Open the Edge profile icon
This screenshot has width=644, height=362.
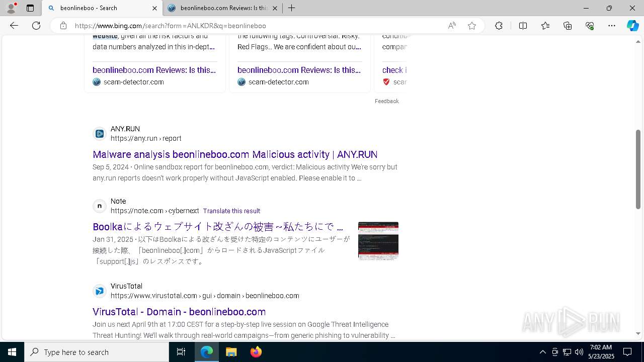[11, 8]
